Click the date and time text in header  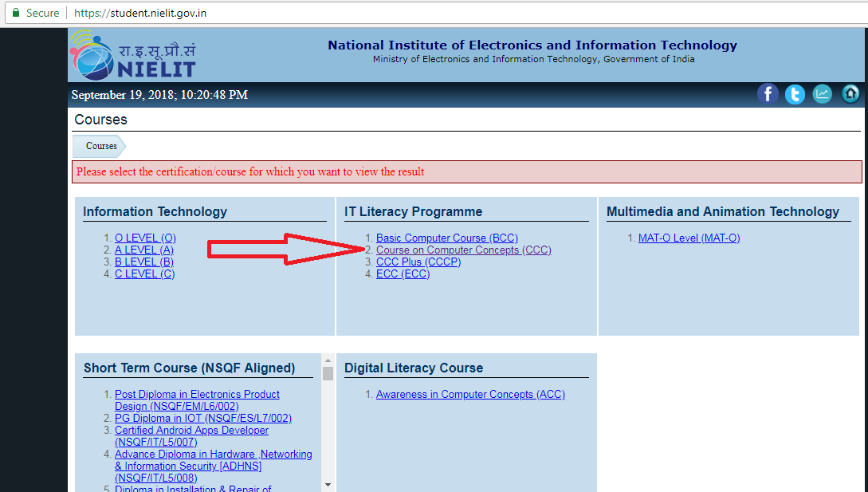tap(159, 95)
